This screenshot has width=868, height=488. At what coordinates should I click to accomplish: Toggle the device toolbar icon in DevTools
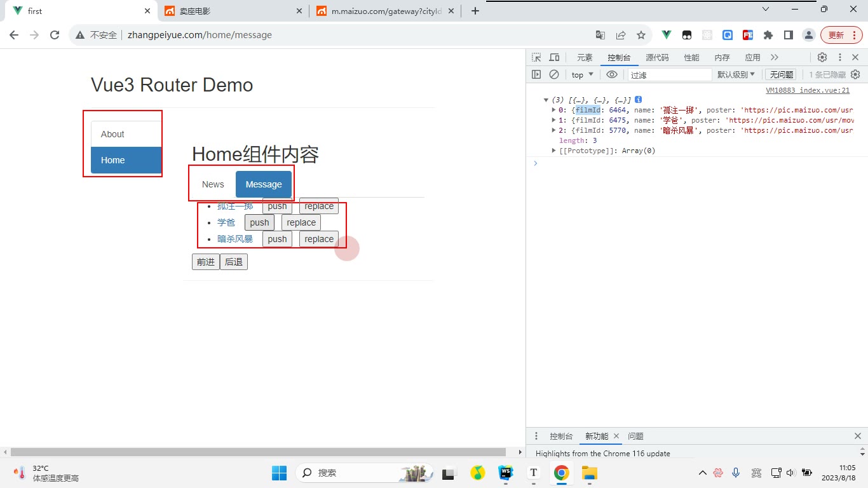(x=554, y=57)
